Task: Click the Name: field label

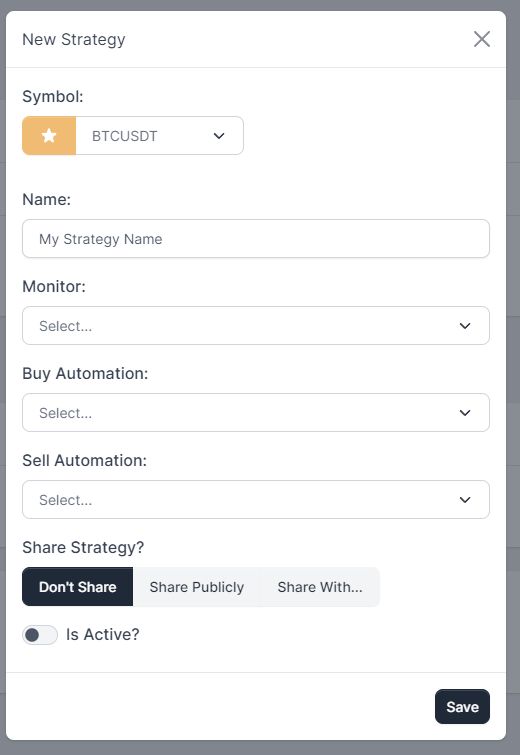Action: [x=47, y=199]
